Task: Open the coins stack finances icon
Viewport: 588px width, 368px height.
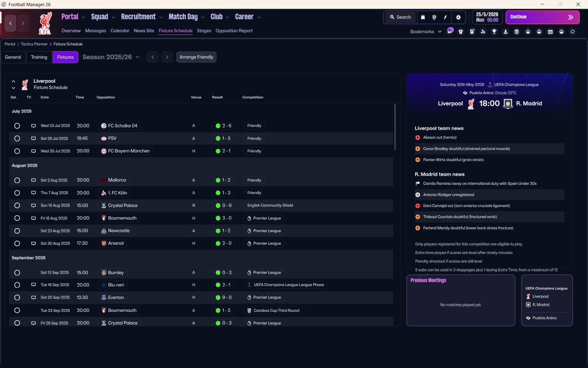Action: 516,32
